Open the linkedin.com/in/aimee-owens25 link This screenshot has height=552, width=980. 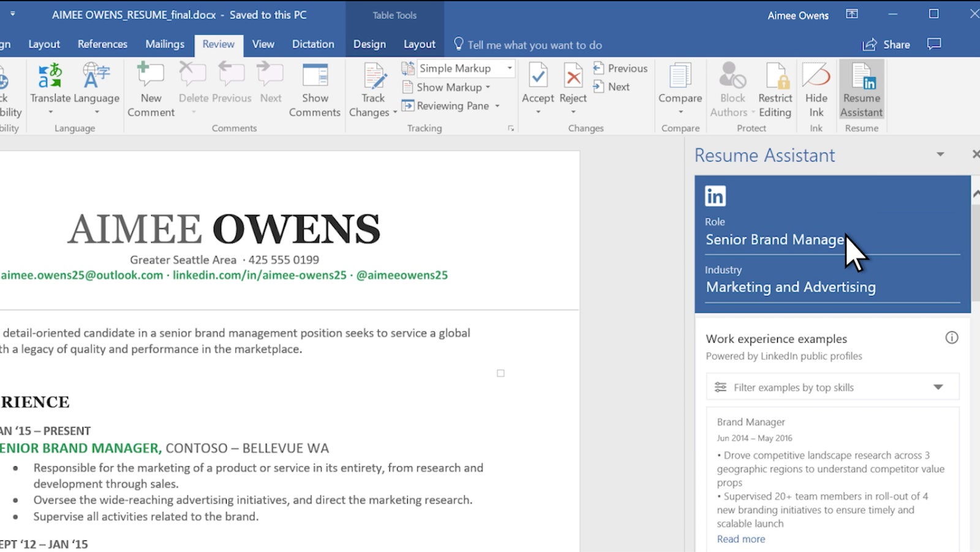[x=260, y=275]
